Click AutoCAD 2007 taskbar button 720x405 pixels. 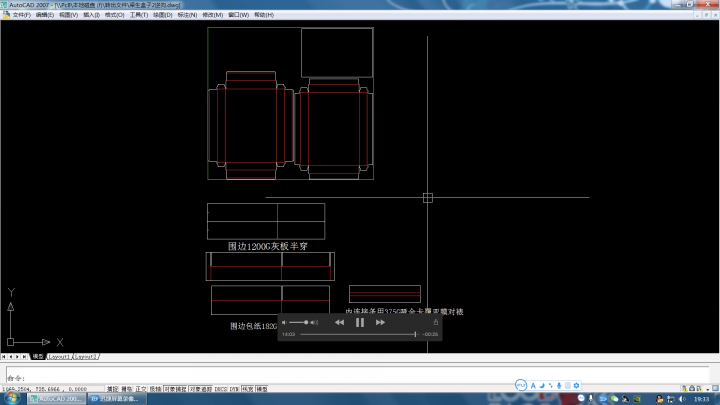point(57,398)
